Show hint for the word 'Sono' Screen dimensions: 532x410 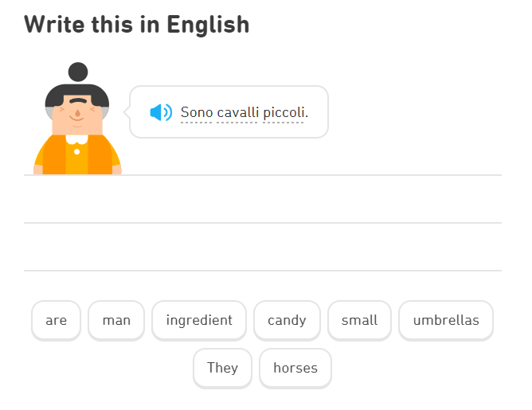197,112
